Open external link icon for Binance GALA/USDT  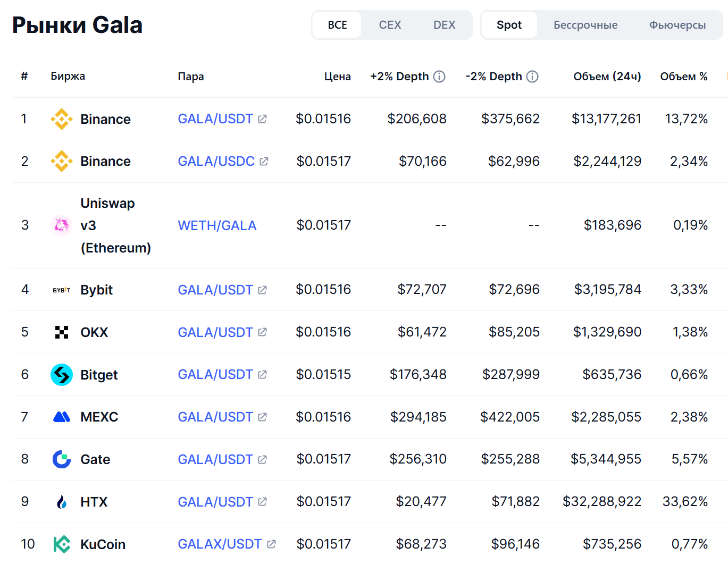[x=262, y=119]
